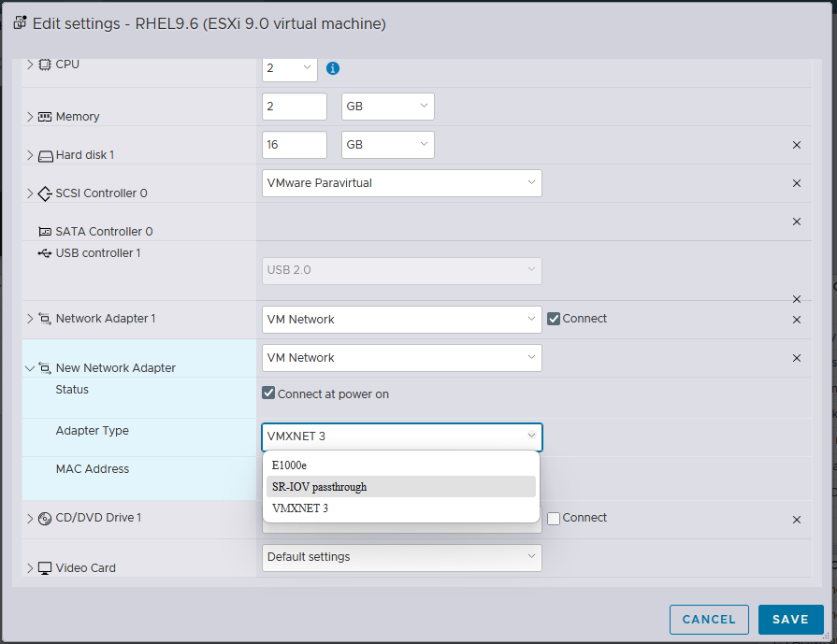Image resolution: width=837 pixels, height=644 pixels.
Task: Remove CD/DVD Drive 1 with X icon
Action: click(797, 520)
